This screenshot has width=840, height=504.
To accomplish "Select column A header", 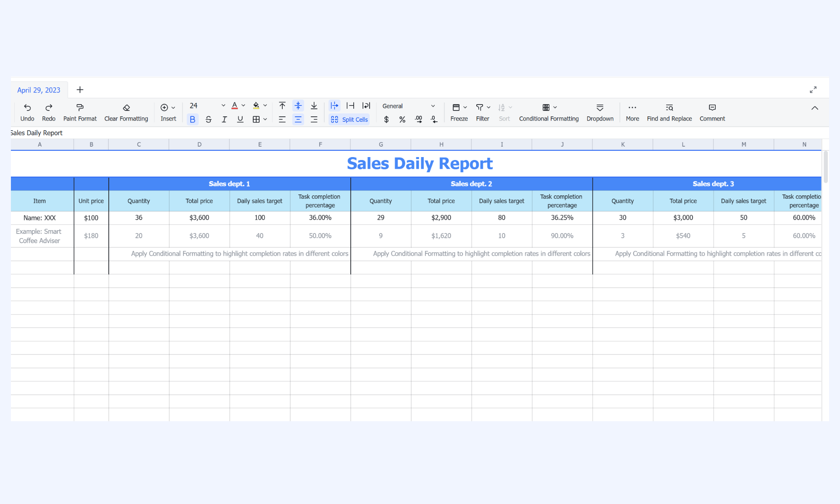I will click(x=40, y=144).
